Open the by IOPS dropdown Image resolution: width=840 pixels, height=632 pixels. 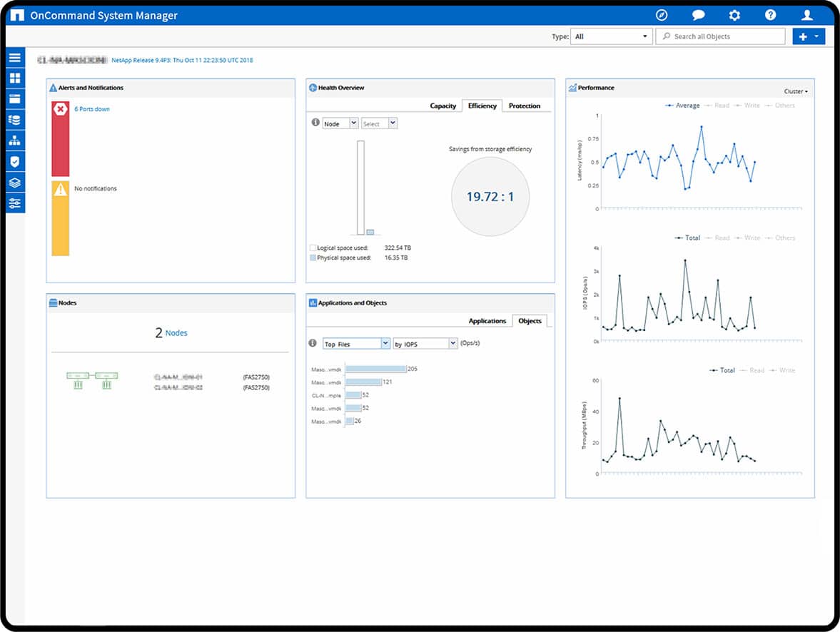(425, 344)
